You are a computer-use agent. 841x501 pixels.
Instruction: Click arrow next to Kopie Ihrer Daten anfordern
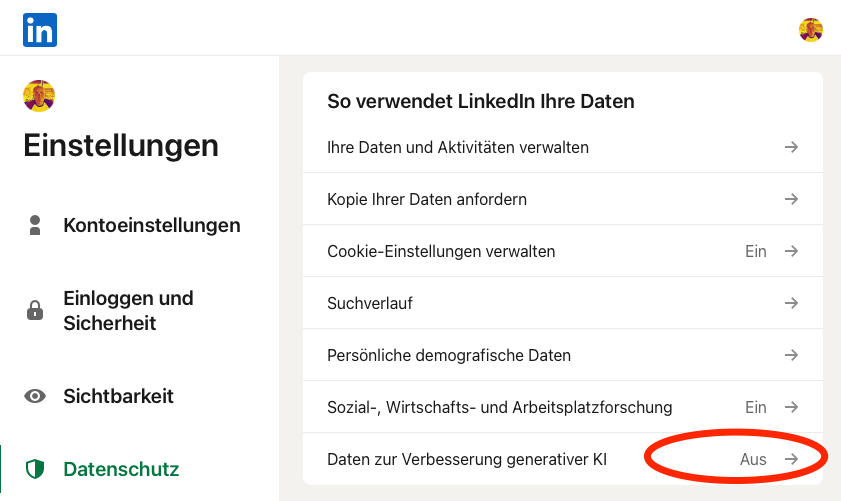click(x=791, y=199)
